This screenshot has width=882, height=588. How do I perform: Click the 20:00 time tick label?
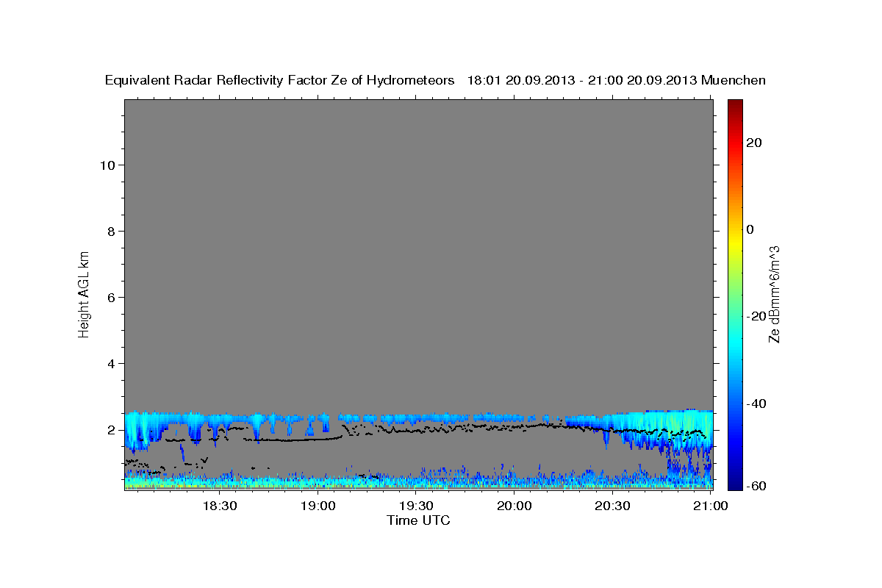pos(514,506)
